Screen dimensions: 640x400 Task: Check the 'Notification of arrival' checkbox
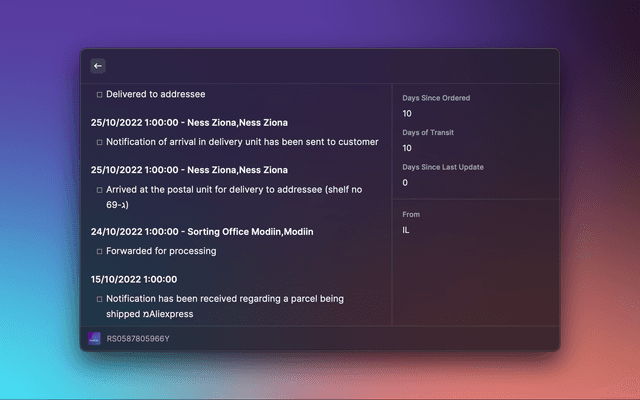100,142
